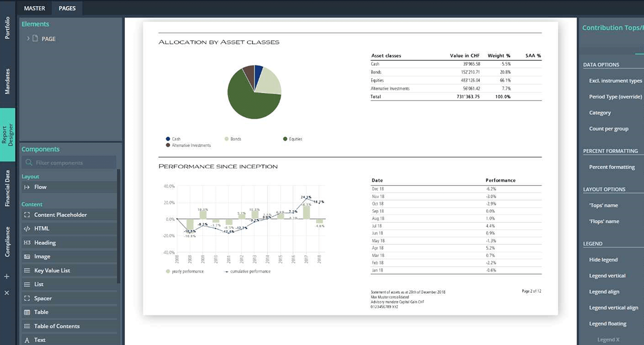Click the Dec 18 performance row
The height and width of the screenshot is (345, 644).
456,189
